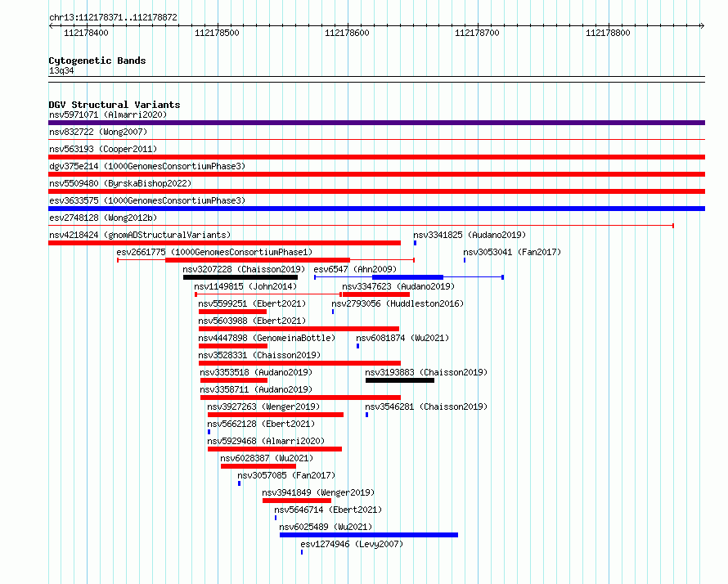Click nsv3341825 (Audano2019) label

coord(470,235)
